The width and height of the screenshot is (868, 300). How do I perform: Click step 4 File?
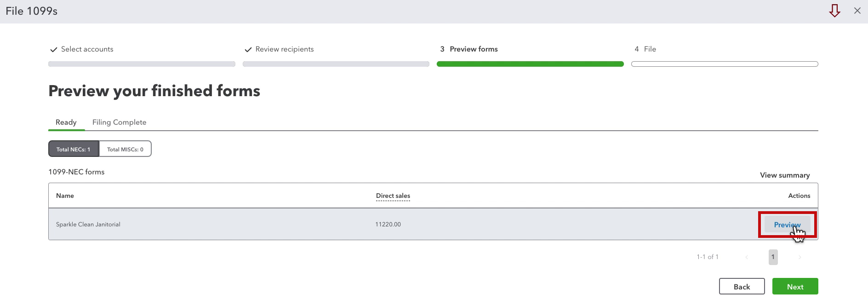coord(645,49)
